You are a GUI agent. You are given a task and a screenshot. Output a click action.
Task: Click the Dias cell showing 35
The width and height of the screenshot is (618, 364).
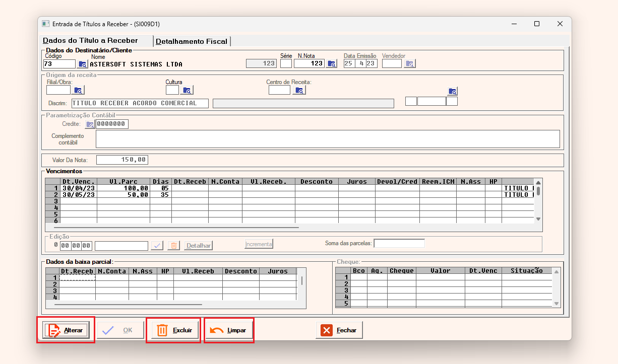(161, 194)
